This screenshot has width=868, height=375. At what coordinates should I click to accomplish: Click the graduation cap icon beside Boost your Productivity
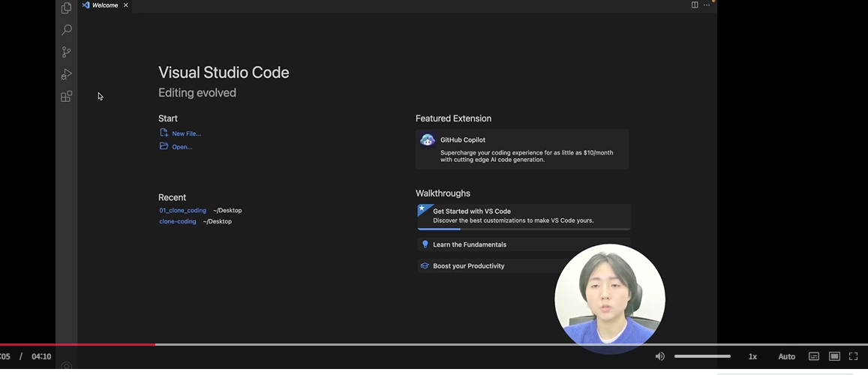point(425,265)
